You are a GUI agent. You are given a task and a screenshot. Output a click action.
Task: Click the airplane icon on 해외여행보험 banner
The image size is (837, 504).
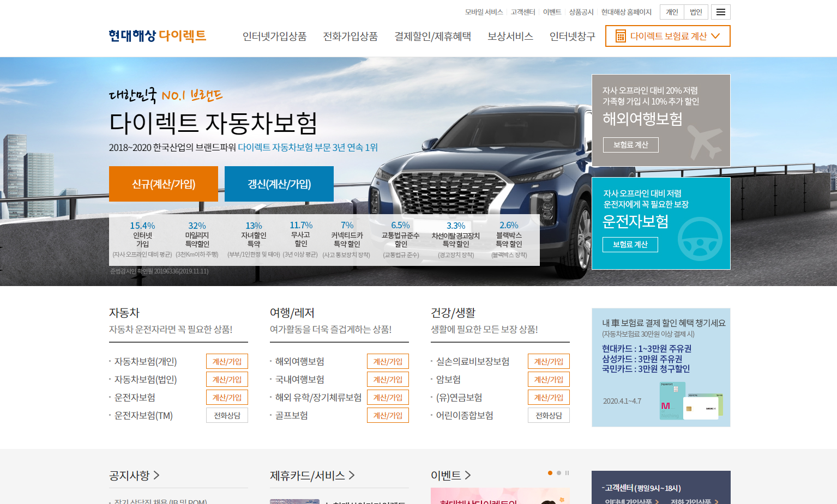coord(704,142)
